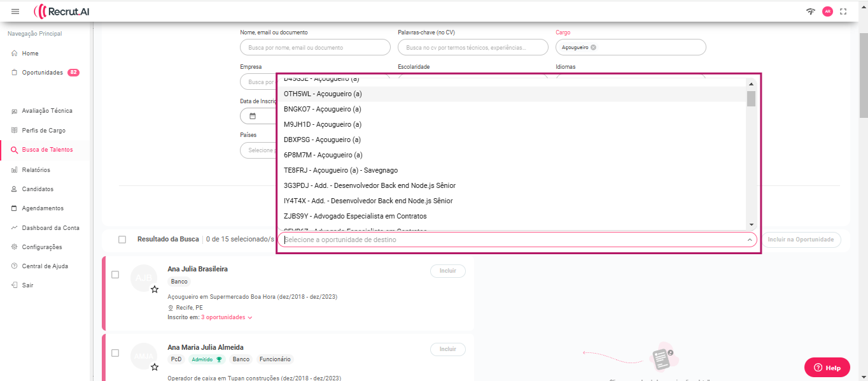Click the calendar icon in date field

[253, 116]
